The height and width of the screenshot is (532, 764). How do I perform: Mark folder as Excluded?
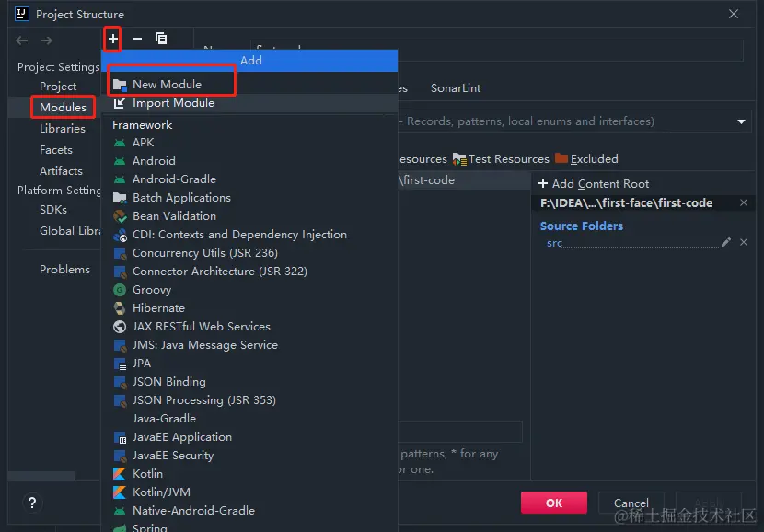click(x=586, y=159)
